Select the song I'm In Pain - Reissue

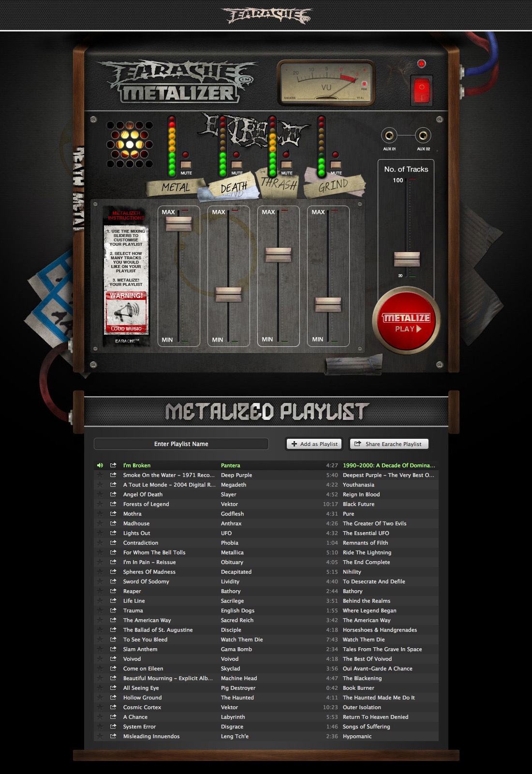tap(149, 562)
